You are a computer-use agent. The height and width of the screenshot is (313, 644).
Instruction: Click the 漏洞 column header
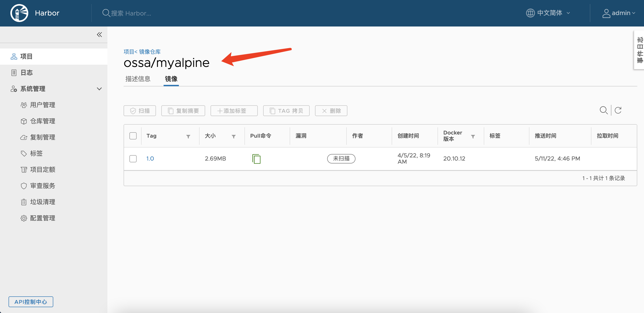tap(301, 136)
